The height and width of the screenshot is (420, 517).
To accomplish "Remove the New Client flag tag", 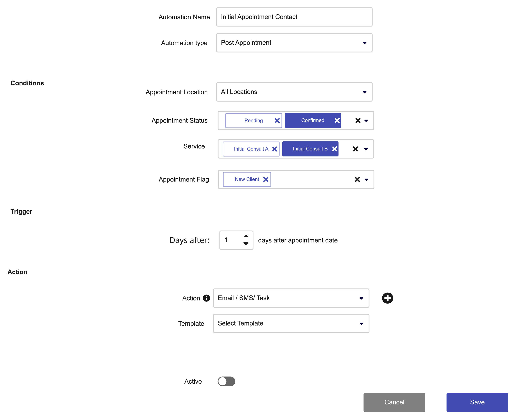I will [x=265, y=179].
